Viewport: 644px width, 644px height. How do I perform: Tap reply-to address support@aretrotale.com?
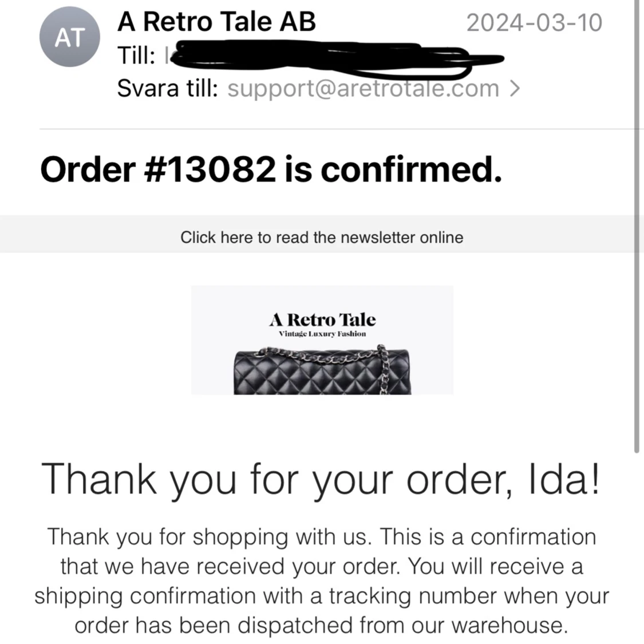coord(364,89)
